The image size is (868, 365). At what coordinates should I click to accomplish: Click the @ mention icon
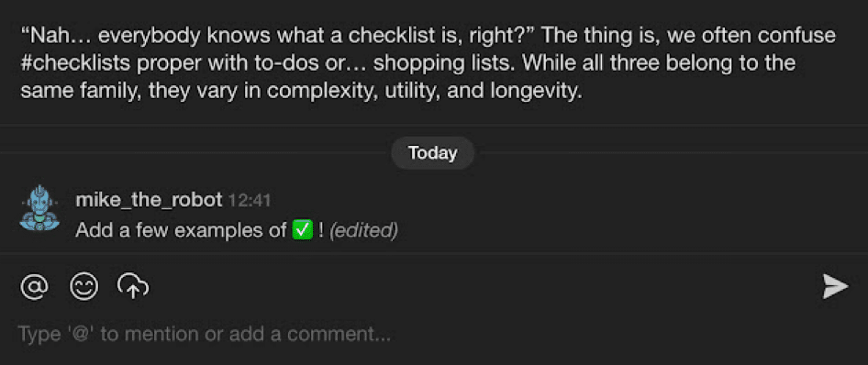pyautogui.click(x=35, y=287)
